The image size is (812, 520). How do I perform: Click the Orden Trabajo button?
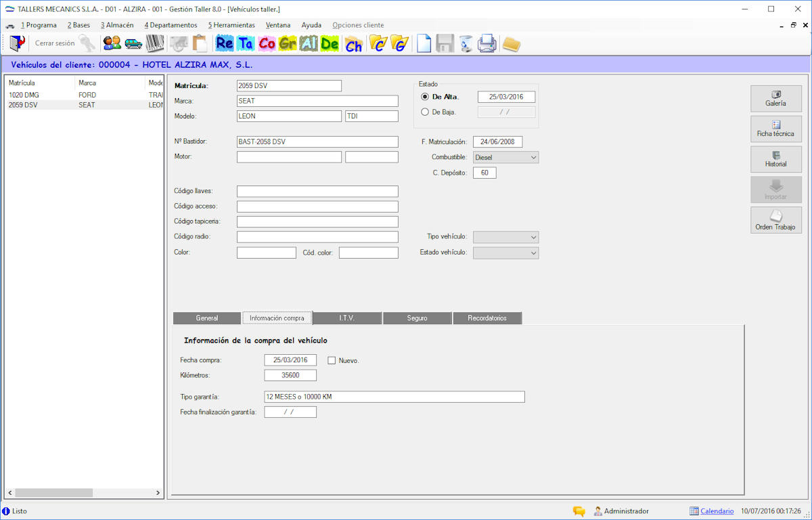pos(776,220)
